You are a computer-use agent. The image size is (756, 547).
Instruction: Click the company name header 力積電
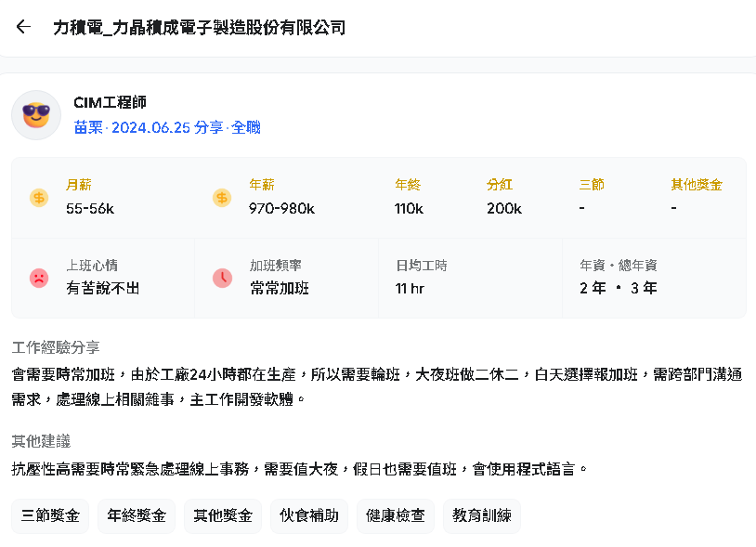[199, 28]
